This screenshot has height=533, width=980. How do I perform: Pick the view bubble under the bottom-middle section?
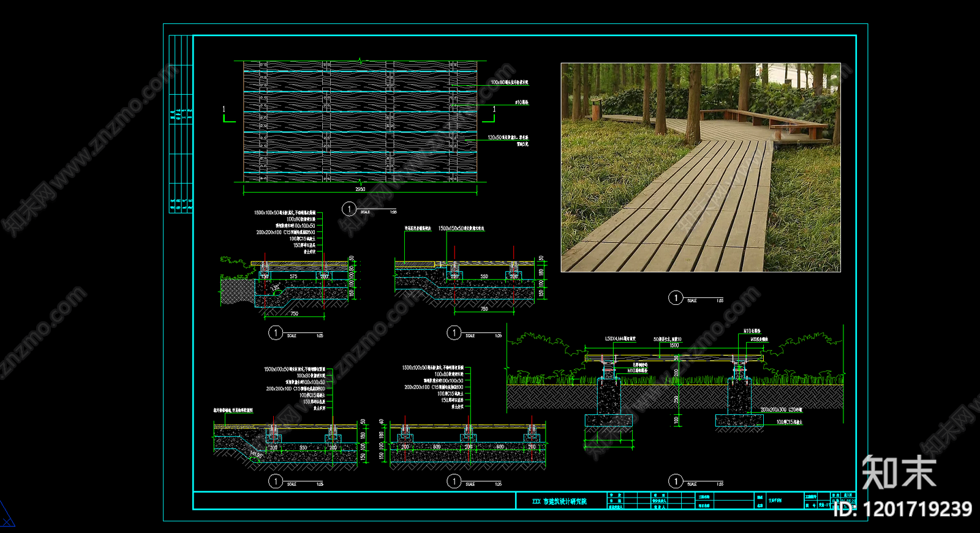coord(454,482)
